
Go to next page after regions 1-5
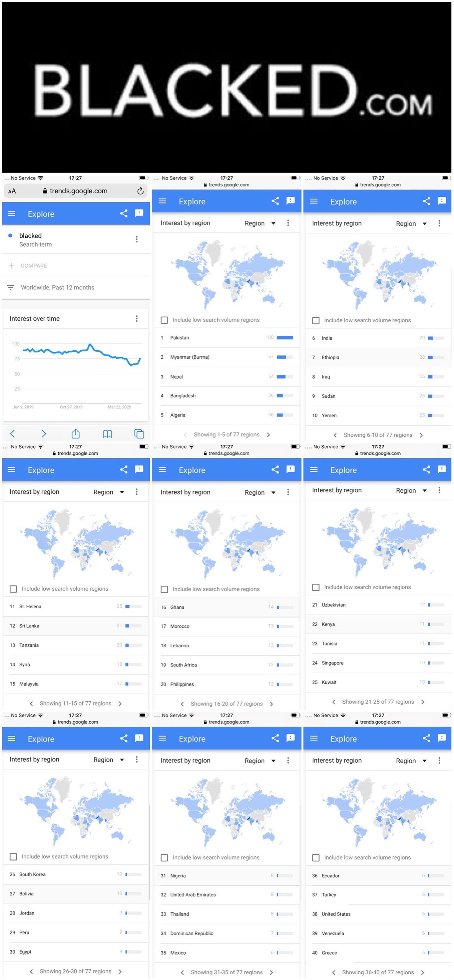268,435
